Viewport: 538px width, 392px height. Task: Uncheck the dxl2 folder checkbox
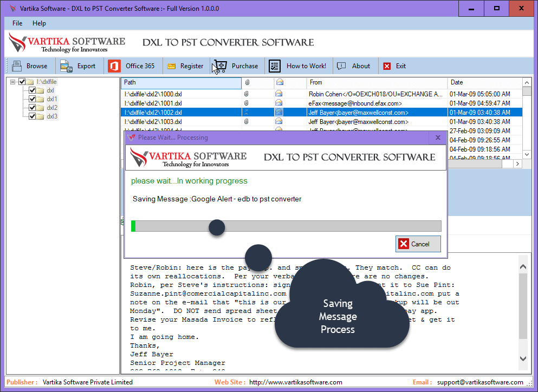(x=33, y=108)
